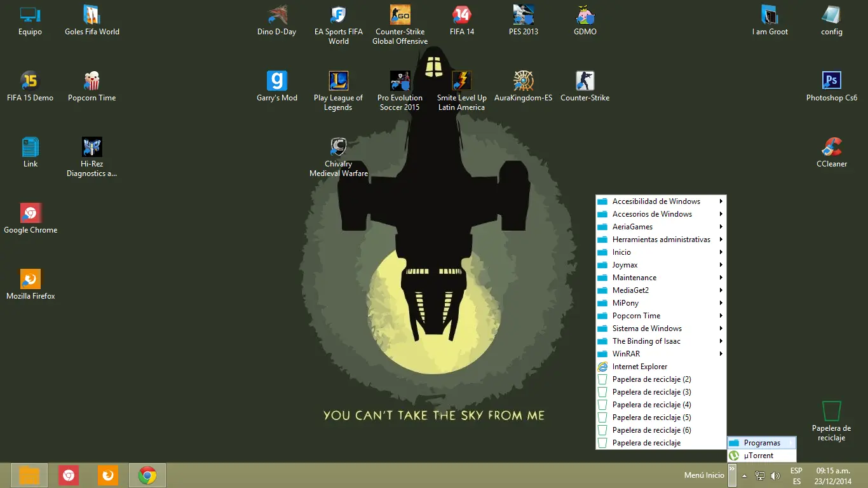Show hidden system tray icons
Screen dimensions: 868x488
744,475
